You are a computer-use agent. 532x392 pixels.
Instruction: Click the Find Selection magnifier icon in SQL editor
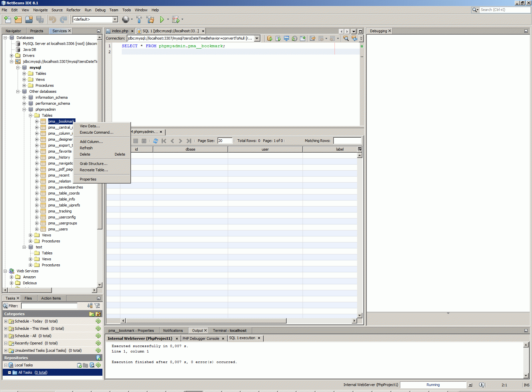346,39
